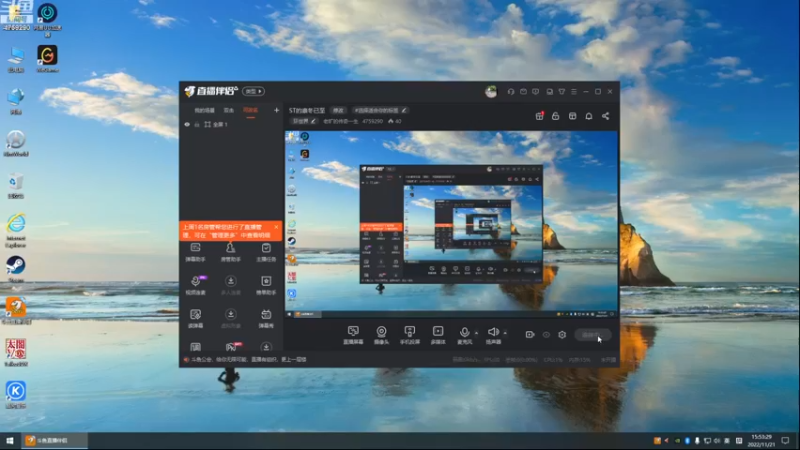Expand the speaker options arrow

pyautogui.click(x=505, y=333)
